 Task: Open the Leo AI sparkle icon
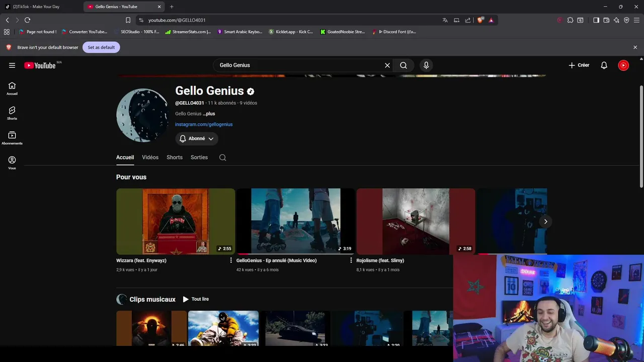point(616,20)
